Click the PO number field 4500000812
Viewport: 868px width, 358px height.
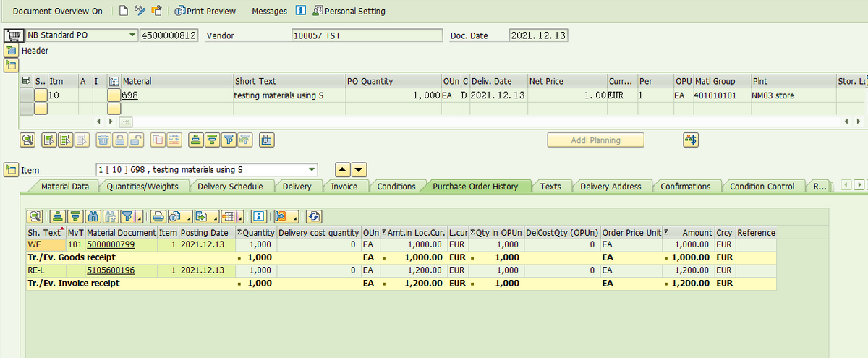point(169,35)
